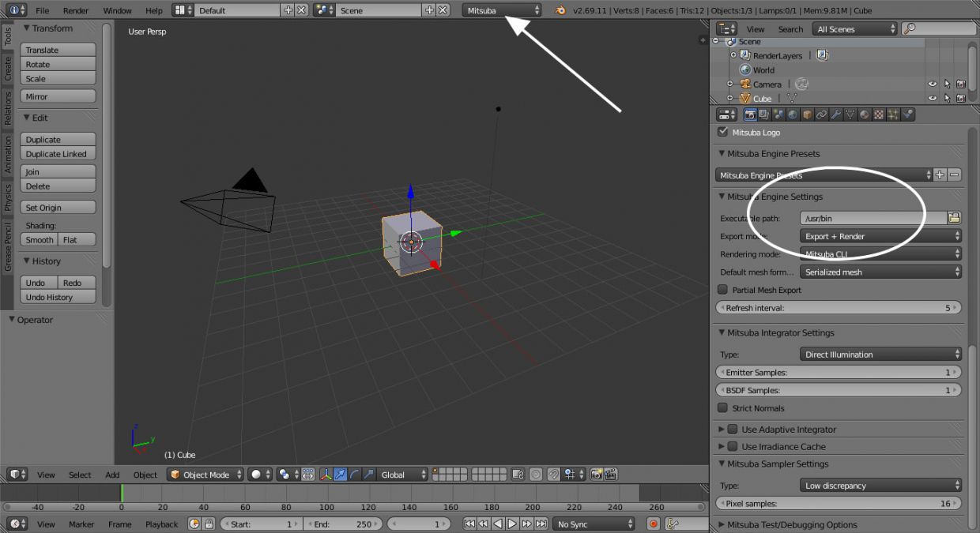Viewport: 980px width, 533px height.
Task: Toggle Cube renderability with the camera icon
Action: [x=961, y=98]
